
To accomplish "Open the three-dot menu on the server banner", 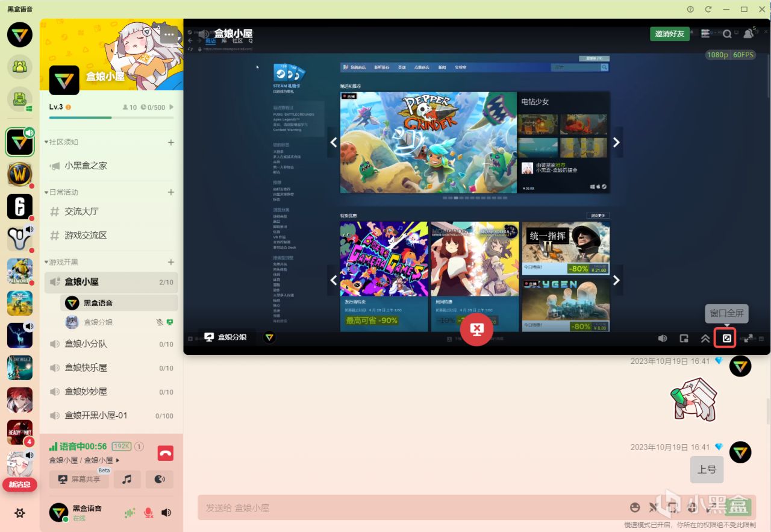I will (x=168, y=34).
